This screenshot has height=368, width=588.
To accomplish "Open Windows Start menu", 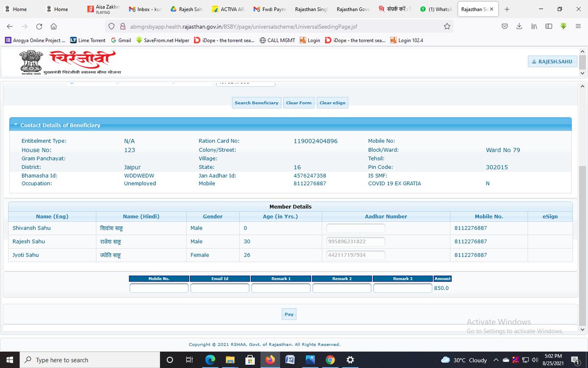I will [10, 360].
